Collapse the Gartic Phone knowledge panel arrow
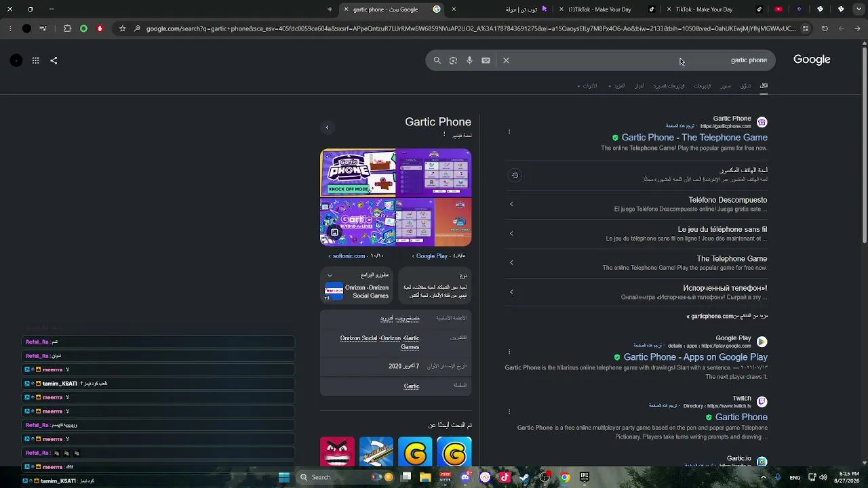Screen dimensions: 868x488 [x=327, y=127]
